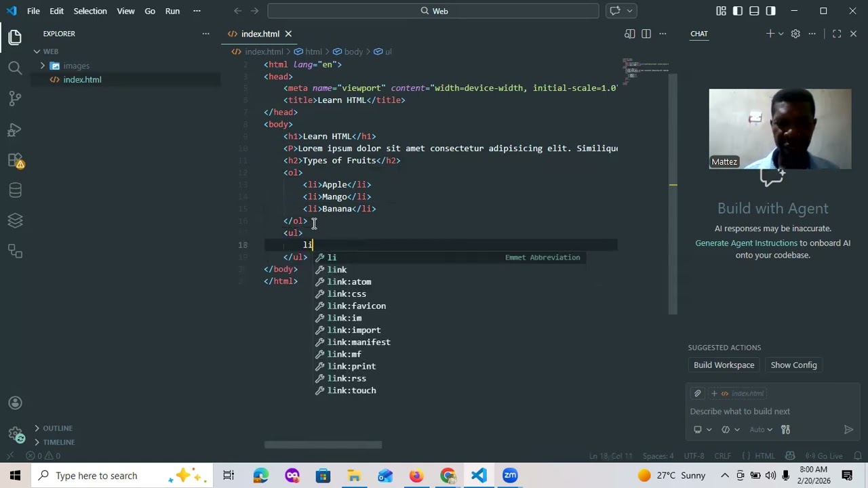Open Explorer views and more actions menu

tap(205, 34)
